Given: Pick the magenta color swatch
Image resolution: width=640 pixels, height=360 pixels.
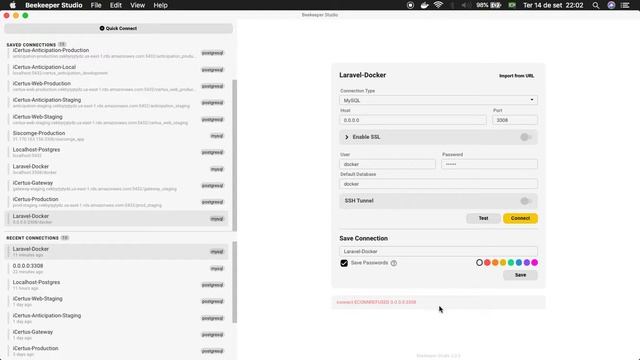Looking at the screenshot, I should pyautogui.click(x=535, y=262).
